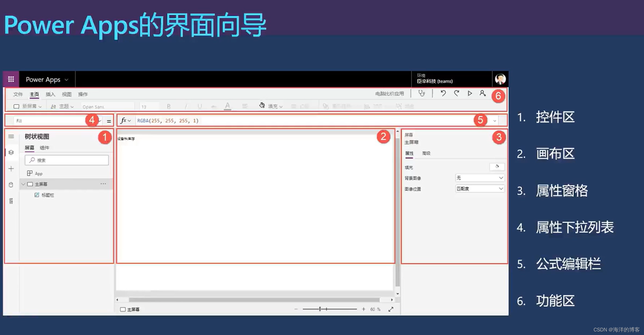Switch to the 属性 properties tab

click(409, 153)
